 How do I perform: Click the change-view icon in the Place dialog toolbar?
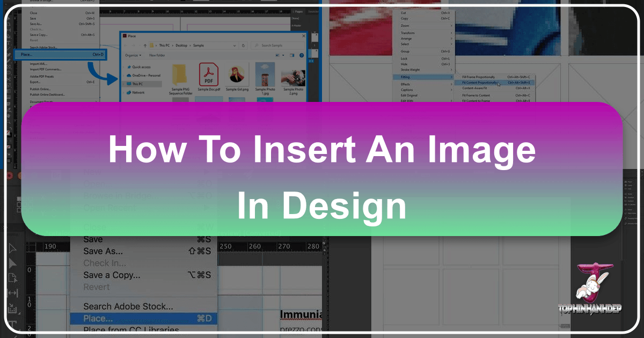[x=277, y=55]
